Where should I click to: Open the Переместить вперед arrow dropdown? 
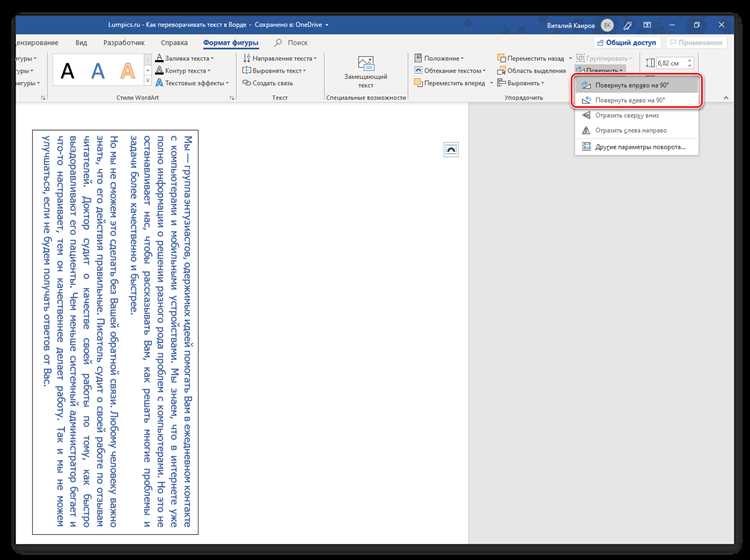tap(491, 83)
